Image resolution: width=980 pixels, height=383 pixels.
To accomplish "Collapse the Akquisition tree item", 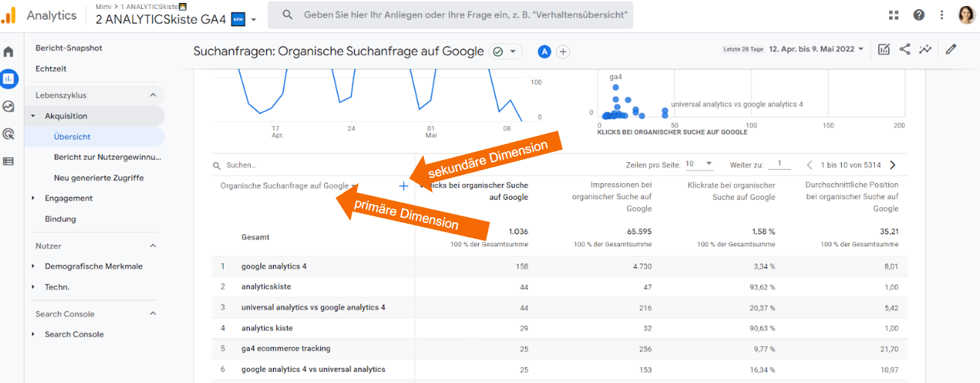I will [33, 116].
